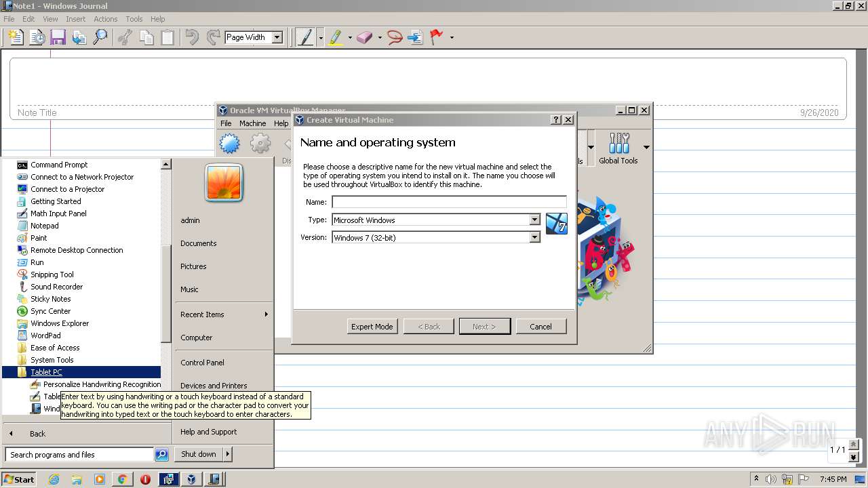
Task: Open the System Tools folder
Action: 52,360
